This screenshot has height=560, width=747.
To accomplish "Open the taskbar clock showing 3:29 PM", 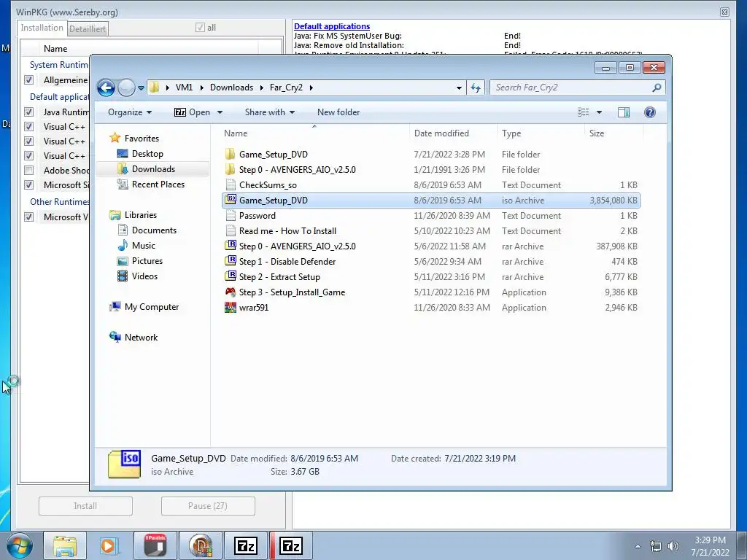I will pyautogui.click(x=710, y=546).
